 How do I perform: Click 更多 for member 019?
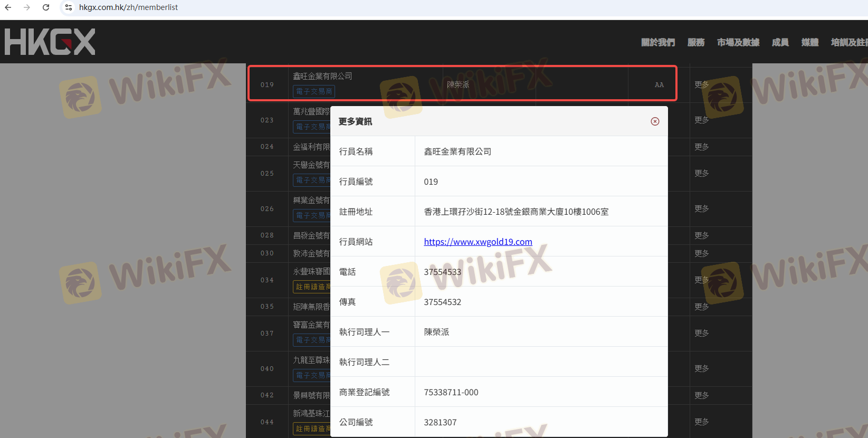pyautogui.click(x=702, y=84)
